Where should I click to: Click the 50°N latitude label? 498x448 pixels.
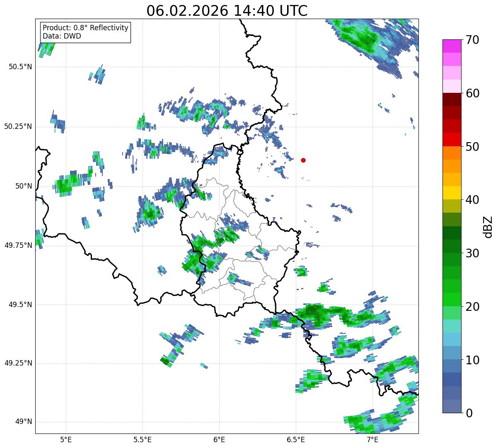coord(24,186)
